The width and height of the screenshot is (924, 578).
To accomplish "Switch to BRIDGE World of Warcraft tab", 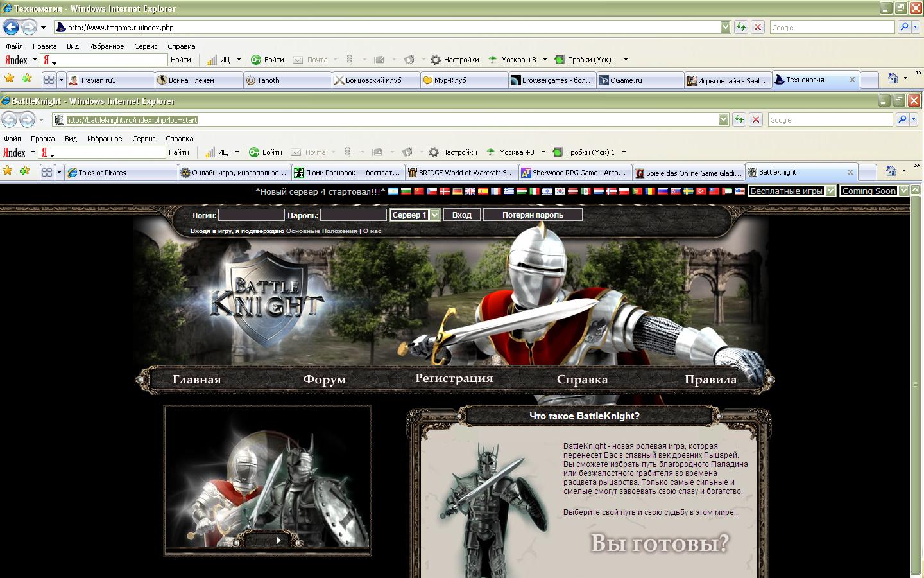I will point(461,173).
